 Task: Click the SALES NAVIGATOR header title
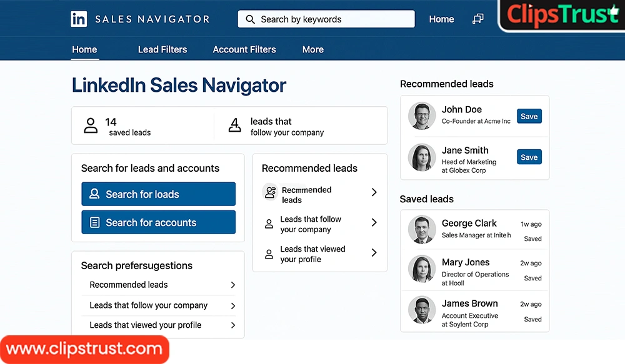coord(152,19)
